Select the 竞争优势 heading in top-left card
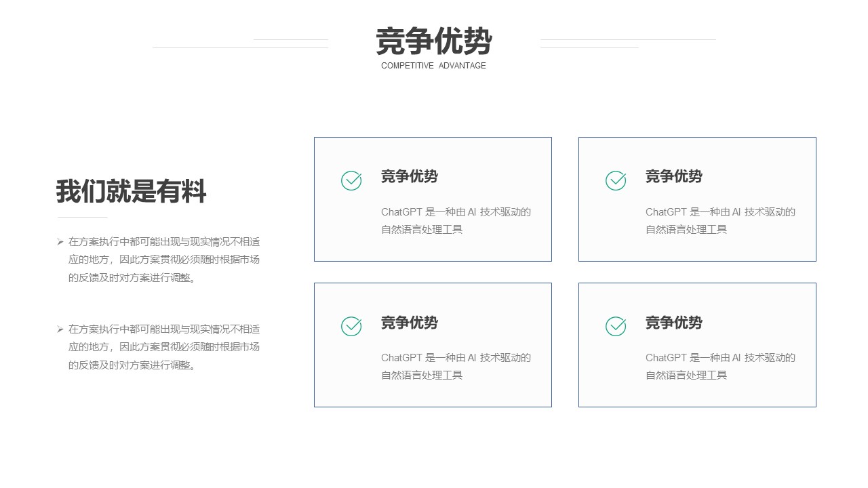868x488 pixels. coord(410,177)
